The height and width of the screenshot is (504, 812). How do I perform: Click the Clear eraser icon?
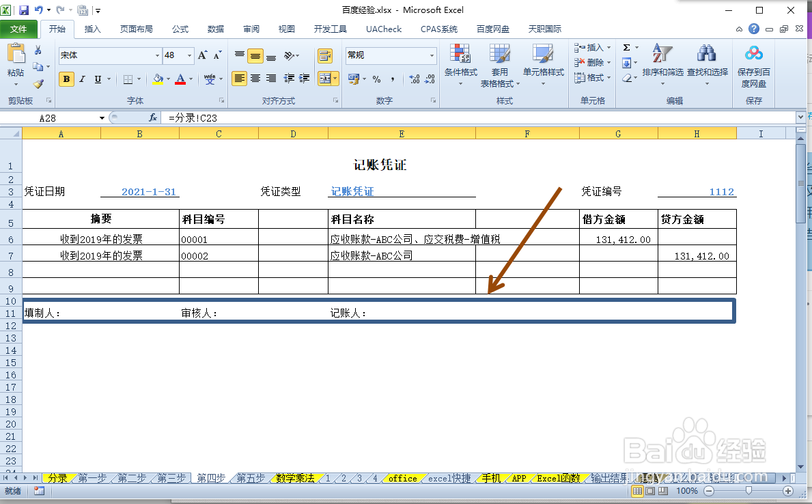coord(627,79)
